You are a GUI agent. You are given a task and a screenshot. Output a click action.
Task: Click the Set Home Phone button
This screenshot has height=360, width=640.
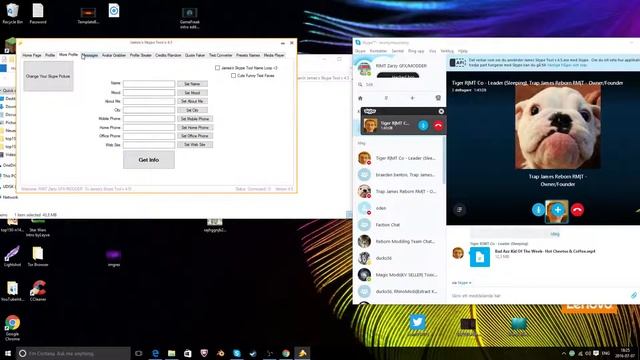point(195,127)
